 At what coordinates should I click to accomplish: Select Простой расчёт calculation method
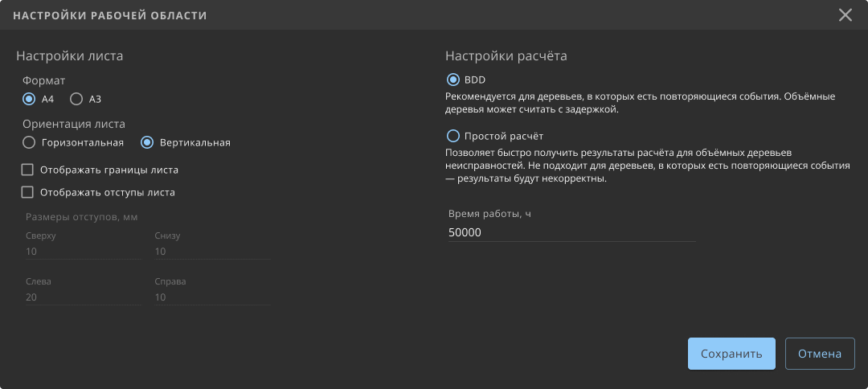453,136
